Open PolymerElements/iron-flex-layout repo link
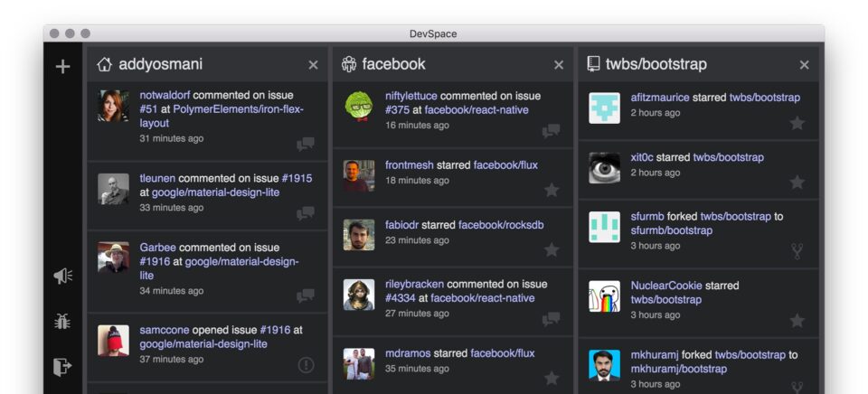Viewport: 868px width, 394px height. coord(222,117)
